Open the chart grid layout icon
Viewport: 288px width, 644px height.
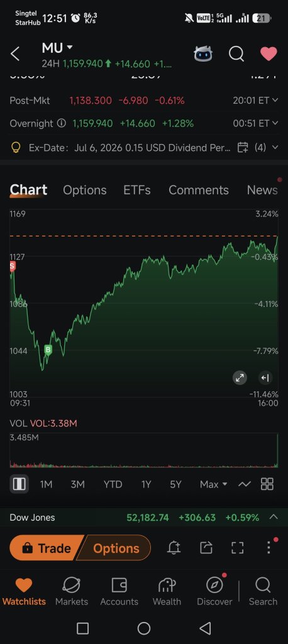click(267, 484)
